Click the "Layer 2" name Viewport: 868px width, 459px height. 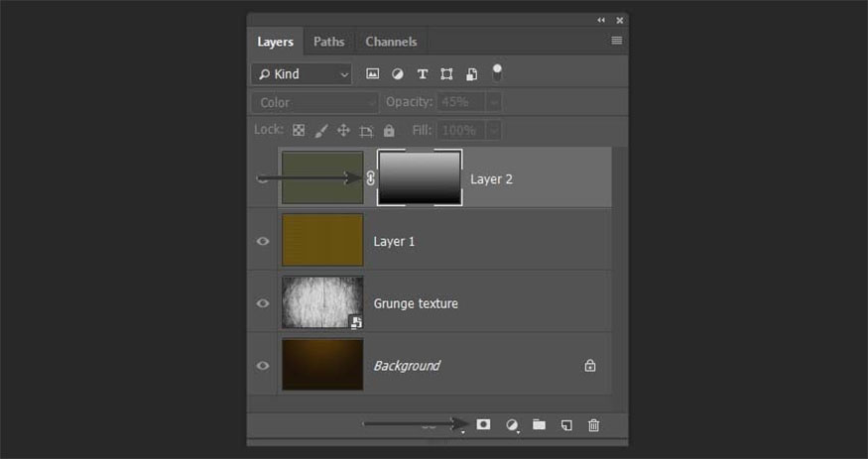[491, 179]
